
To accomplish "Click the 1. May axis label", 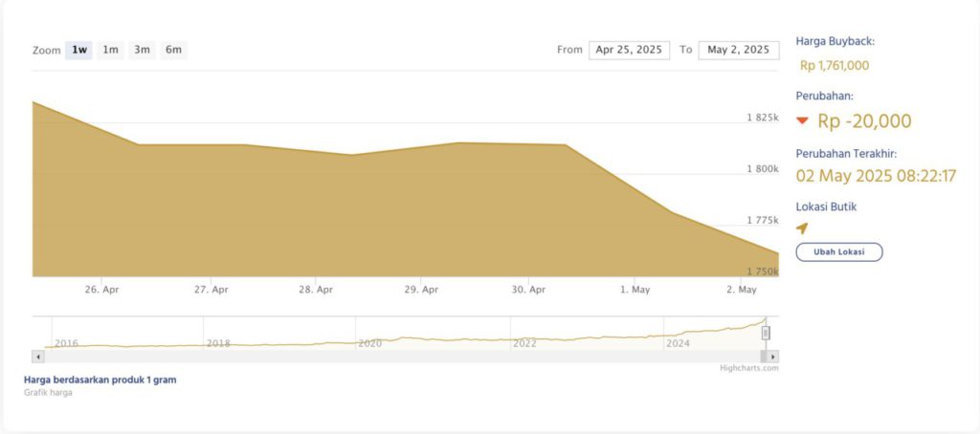I will point(634,290).
